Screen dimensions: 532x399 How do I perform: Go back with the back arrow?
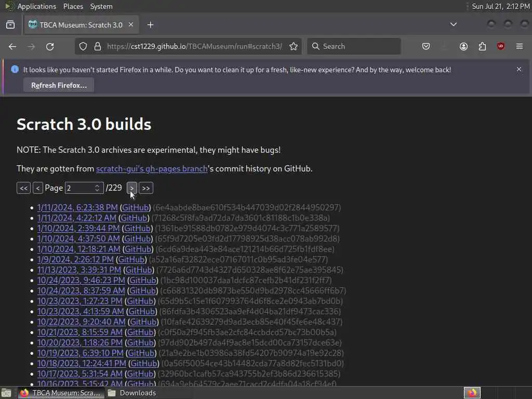[12, 46]
